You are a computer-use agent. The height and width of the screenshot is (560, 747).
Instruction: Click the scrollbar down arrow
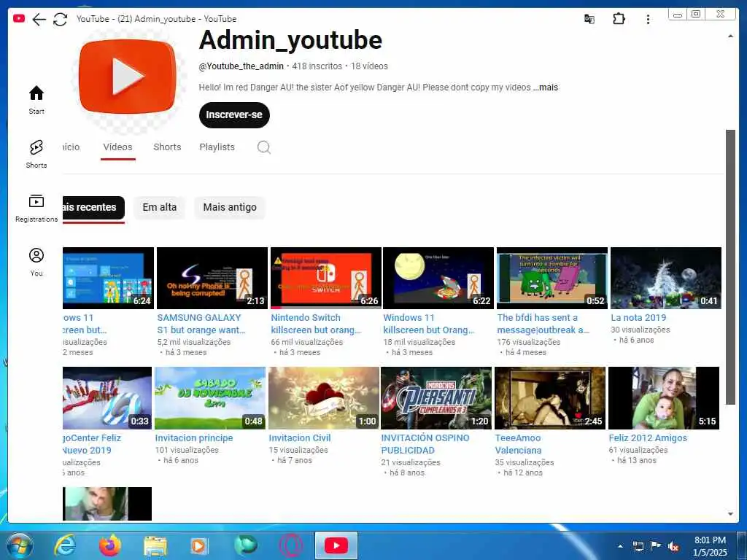tap(730, 514)
